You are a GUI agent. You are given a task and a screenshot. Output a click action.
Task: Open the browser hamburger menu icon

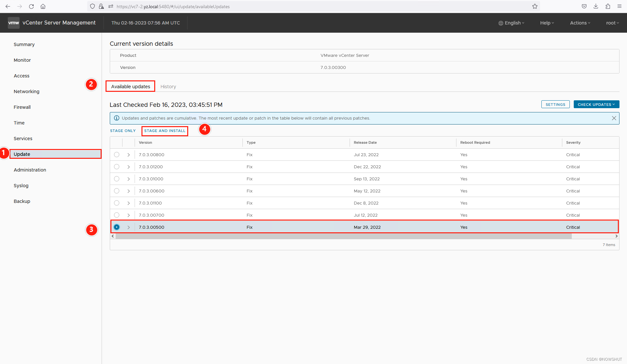click(x=619, y=6)
